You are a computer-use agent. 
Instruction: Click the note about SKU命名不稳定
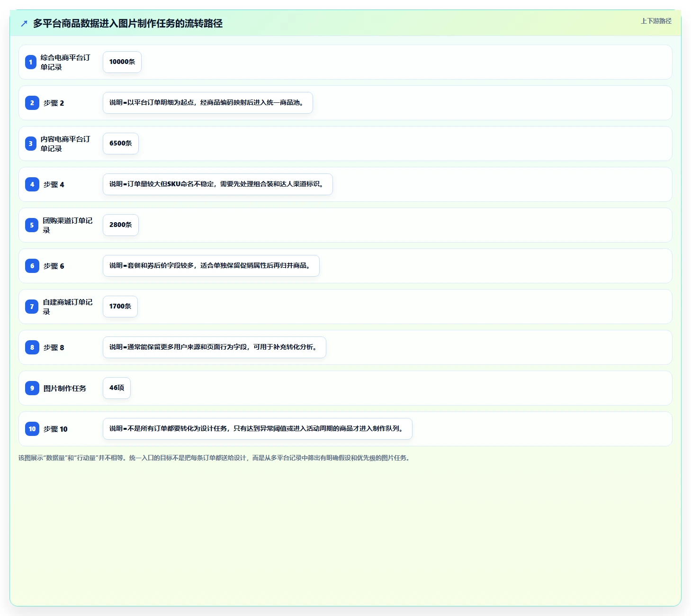pyautogui.click(x=218, y=184)
